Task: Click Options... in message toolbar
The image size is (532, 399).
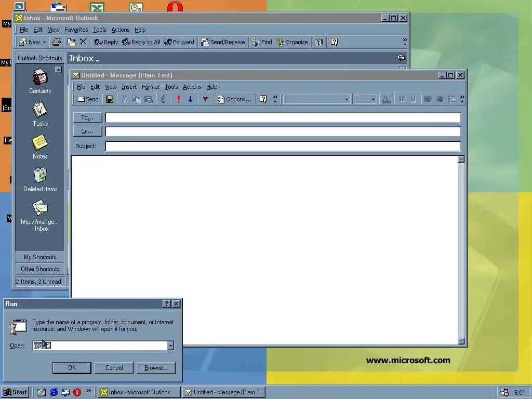Action: click(234, 99)
